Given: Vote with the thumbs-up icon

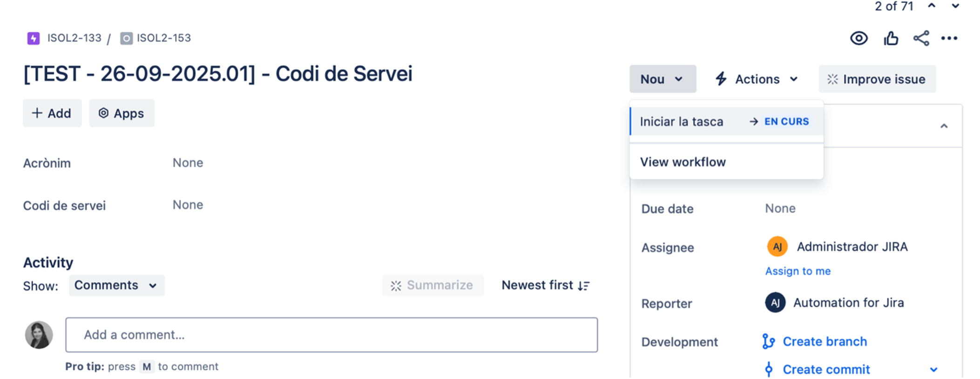Looking at the screenshot, I should click(x=891, y=38).
